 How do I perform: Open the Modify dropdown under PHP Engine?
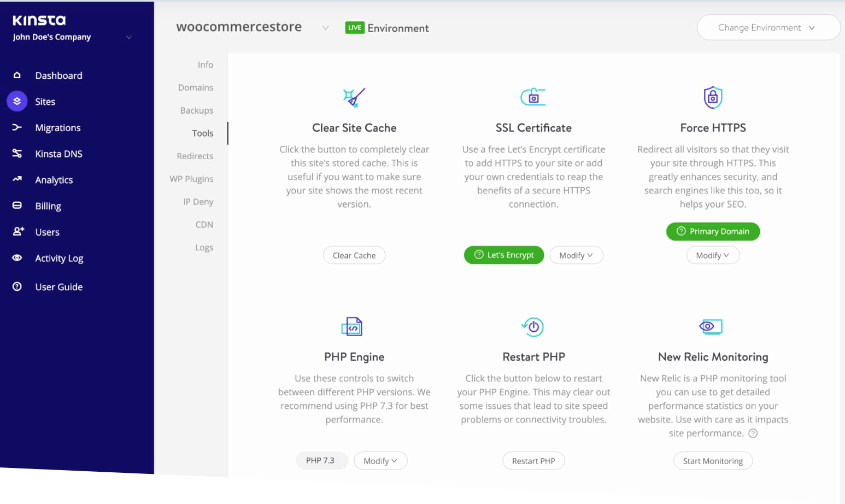tap(380, 460)
